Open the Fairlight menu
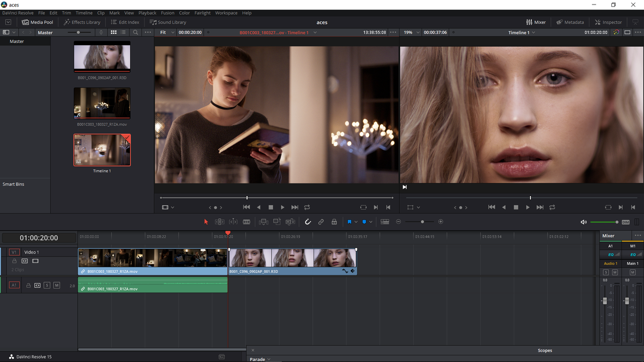 [x=203, y=13]
